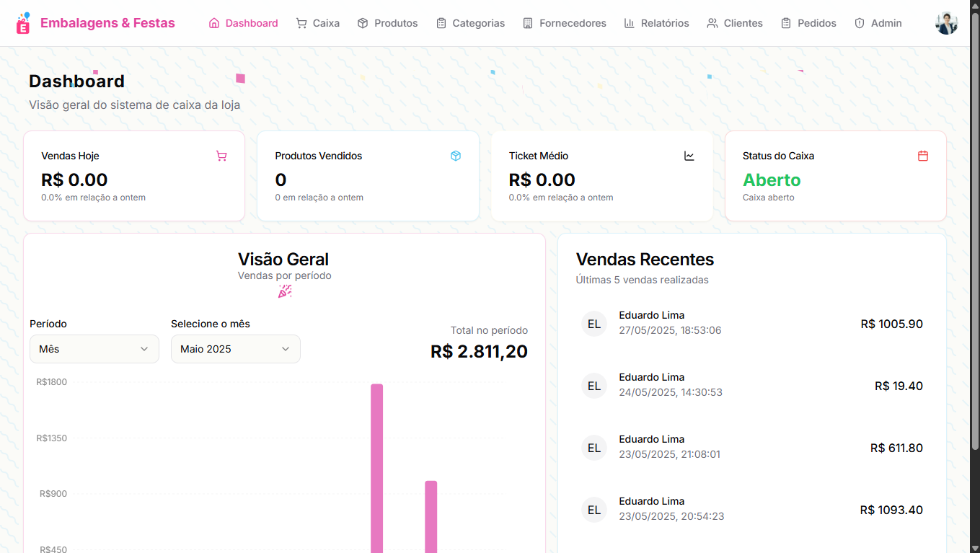This screenshot has width=980, height=553.
Task: Click the EL avatar of the top recent sale
Action: 593,323
